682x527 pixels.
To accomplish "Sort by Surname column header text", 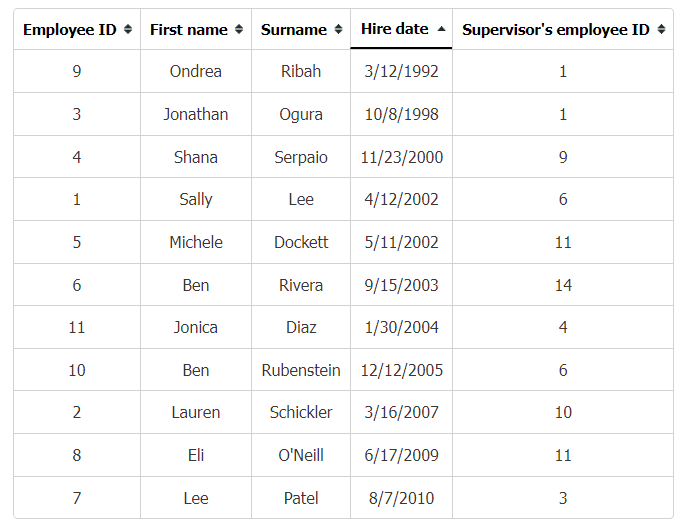I will (294, 30).
